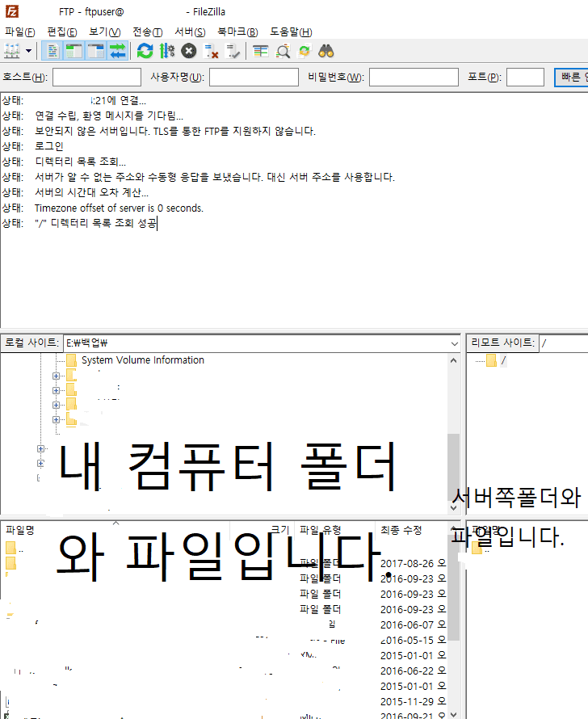Viewport: 588px width, 719px height.
Task: Select the local parent folder .. row
Action: click(x=224, y=548)
